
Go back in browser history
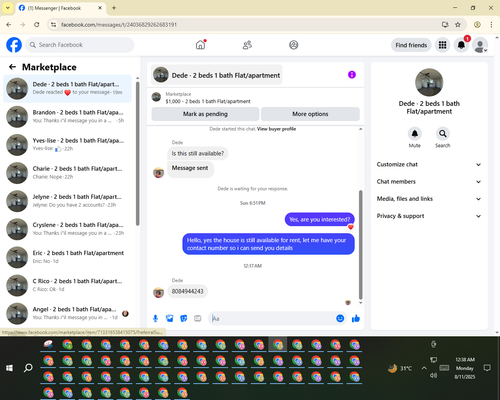click(9, 24)
